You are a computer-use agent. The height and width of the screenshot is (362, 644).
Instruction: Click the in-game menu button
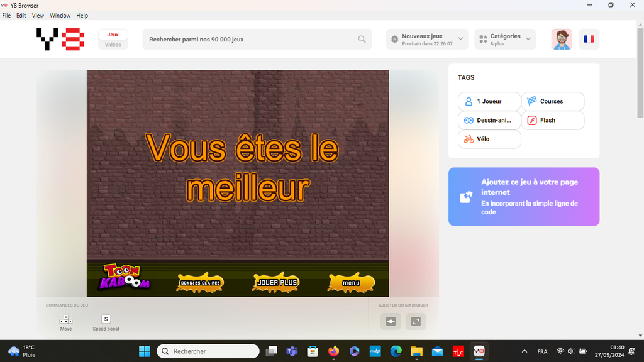pyautogui.click(x=351, y=283)
